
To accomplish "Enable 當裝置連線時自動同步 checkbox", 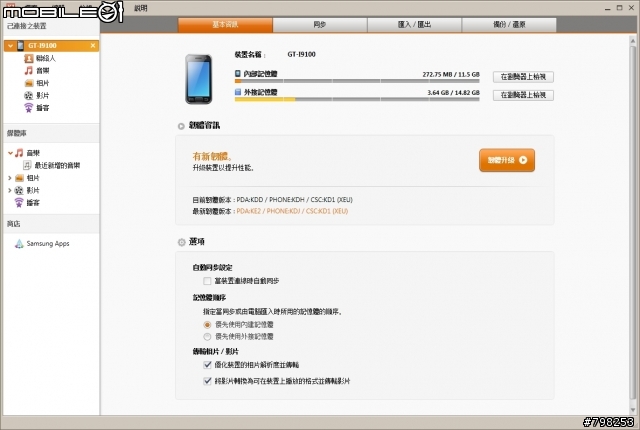I will pos(207,281).
